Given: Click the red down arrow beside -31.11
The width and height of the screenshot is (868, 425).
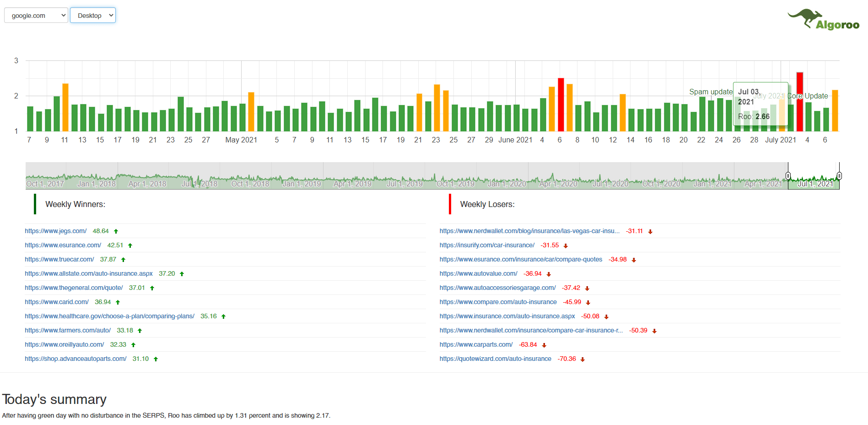Looking at the screenshot, I should pos(650,232).
